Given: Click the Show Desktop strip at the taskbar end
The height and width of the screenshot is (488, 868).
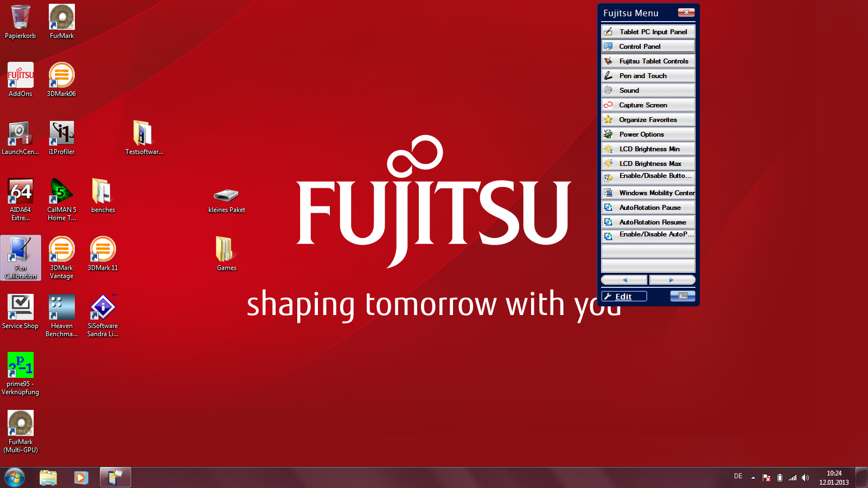Looking at the screenshot, I should pos(862,478).
